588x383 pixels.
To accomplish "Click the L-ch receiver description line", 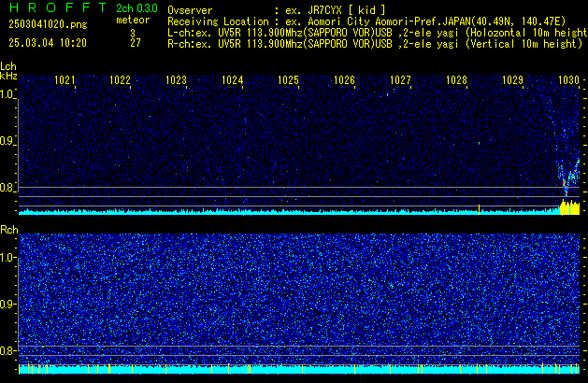I will [378, 33].
